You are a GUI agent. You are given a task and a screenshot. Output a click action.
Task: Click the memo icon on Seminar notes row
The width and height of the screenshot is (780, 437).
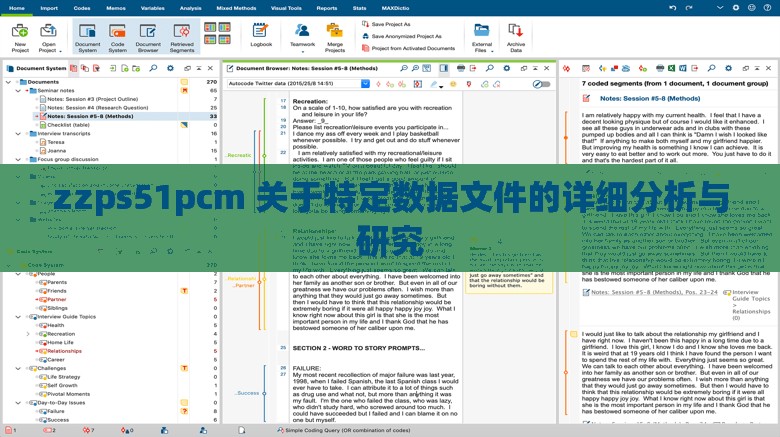(184, 91)
